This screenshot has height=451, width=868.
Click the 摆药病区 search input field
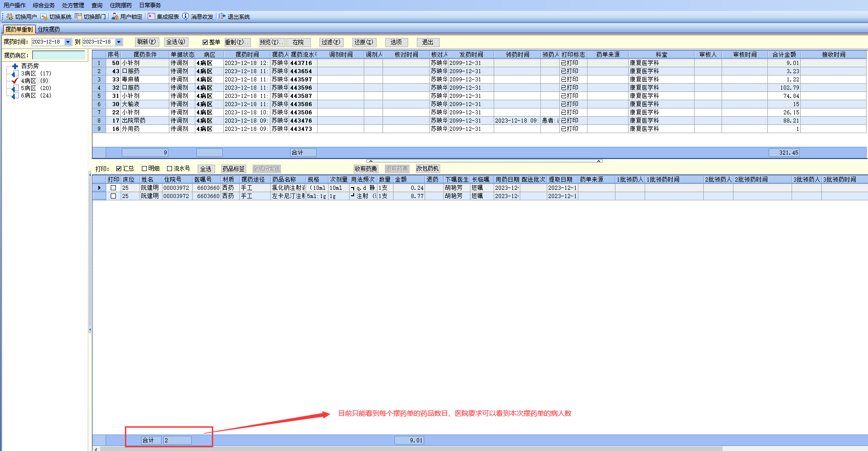[59, 55]
